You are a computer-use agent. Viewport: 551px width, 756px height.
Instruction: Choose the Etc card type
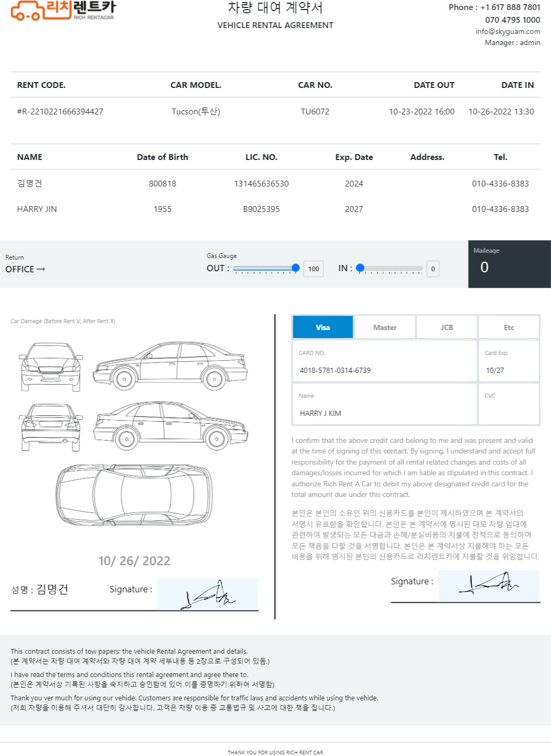click(509, 327)
